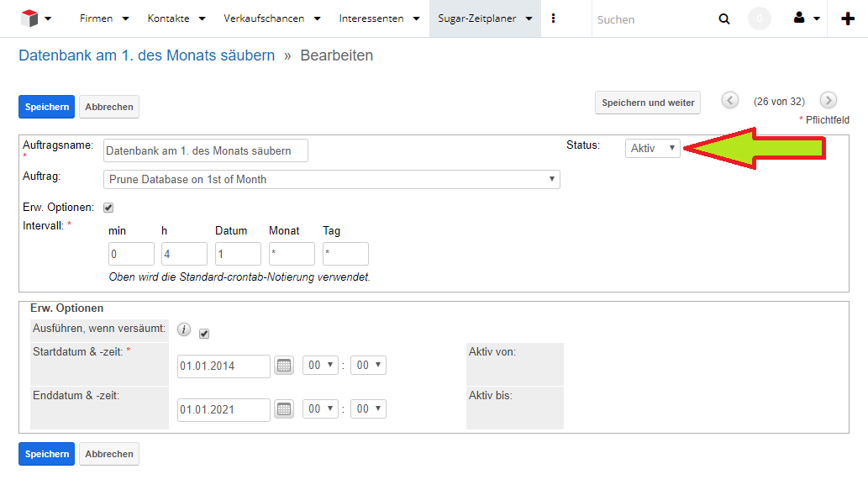Edit the Auftragsname text field
The height and width of the screenshot is (490, 868).
coord(205,150)
